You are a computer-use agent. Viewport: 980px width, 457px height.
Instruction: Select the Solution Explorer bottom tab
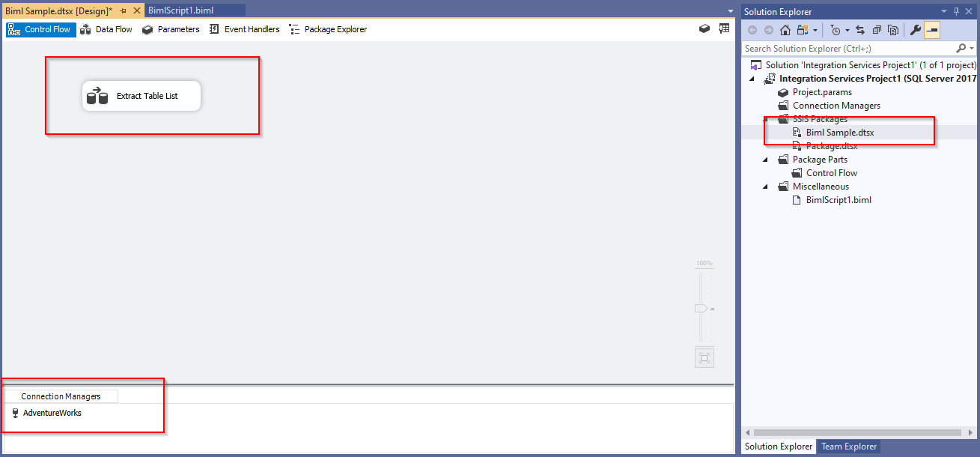tap(778, 447)
